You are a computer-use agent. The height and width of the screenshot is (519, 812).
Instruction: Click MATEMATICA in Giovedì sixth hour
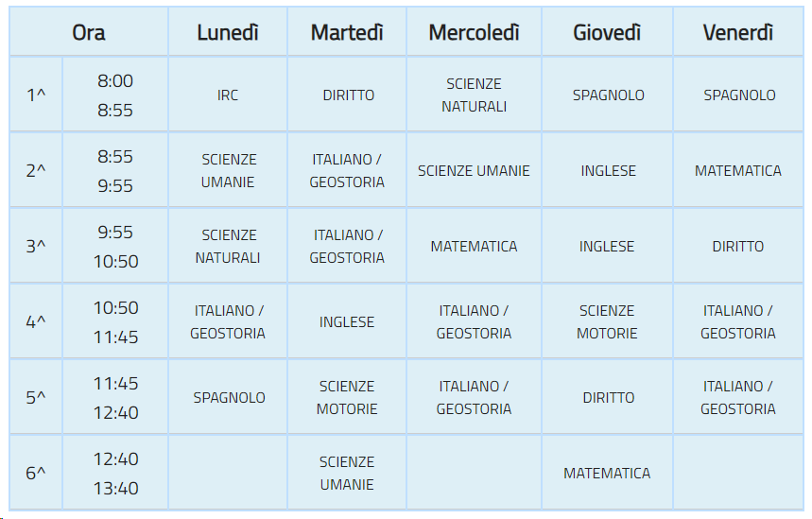coord(607,473)
